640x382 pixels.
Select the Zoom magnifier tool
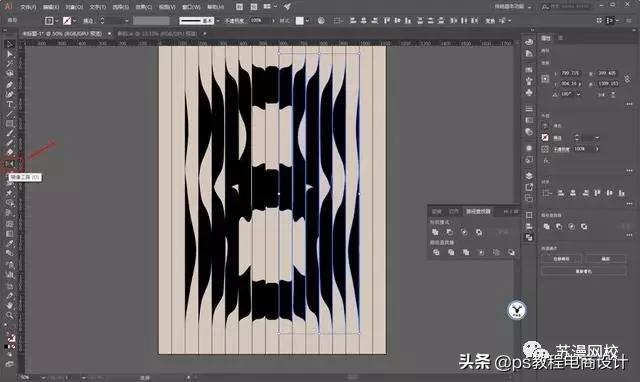(10, 315)
